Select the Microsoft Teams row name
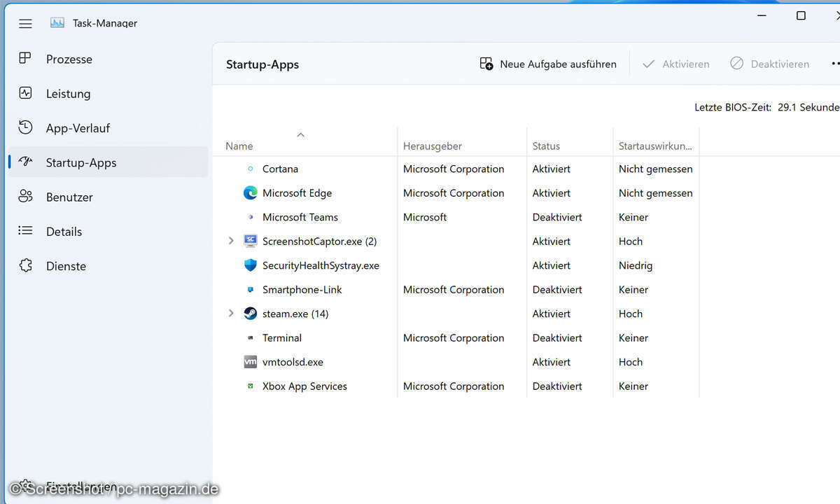The height and width of the screenshot is (504, 840). point(300,217)
